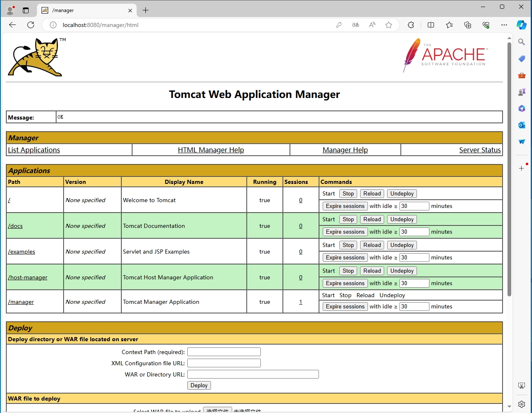Open the /host-manager path link
532x413 pixels.
(x=28, y=277)
